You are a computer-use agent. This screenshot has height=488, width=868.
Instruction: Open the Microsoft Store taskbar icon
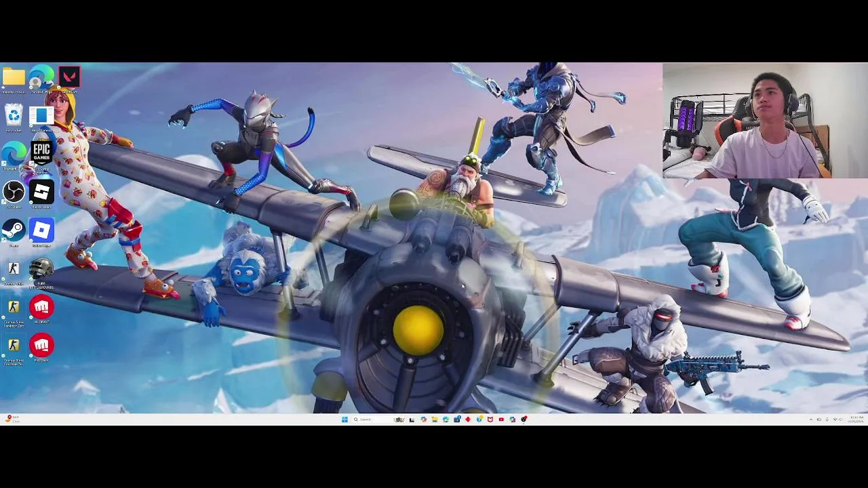pos(457,420)
